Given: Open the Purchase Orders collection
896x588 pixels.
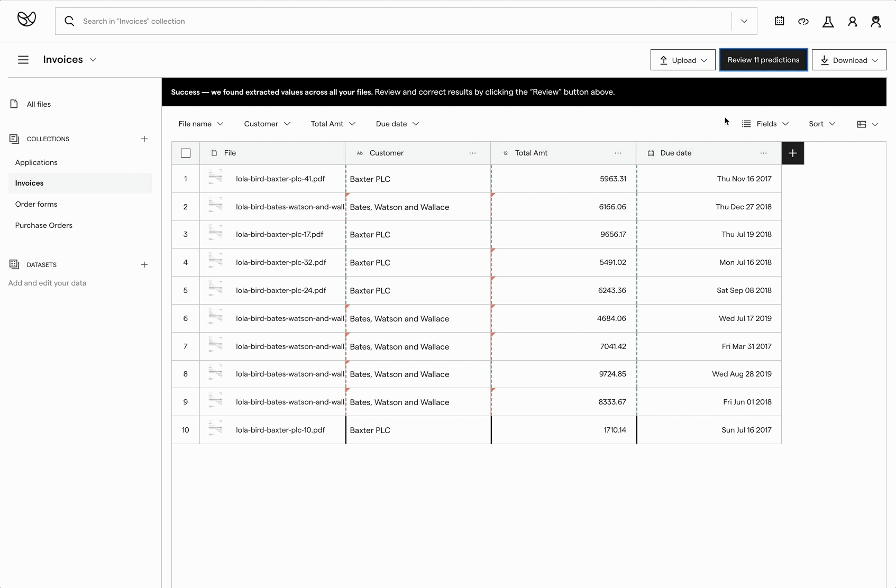Looking at the screenshot, I should [x=43, y=225].
